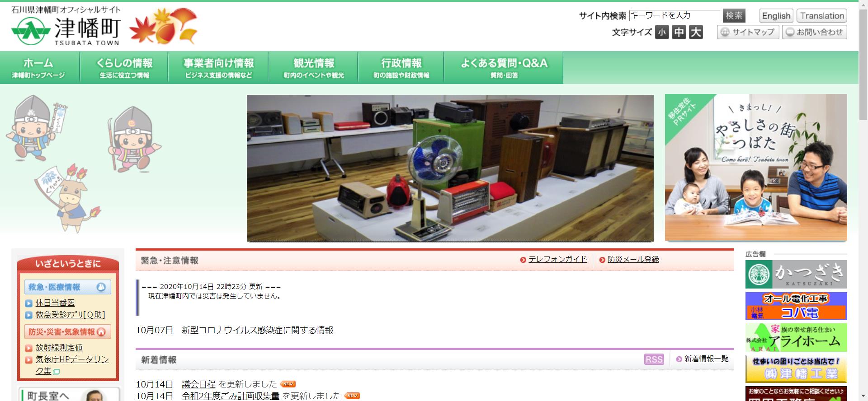
Task: Set text size to large (大)
Action: click(x=696, y=32)
